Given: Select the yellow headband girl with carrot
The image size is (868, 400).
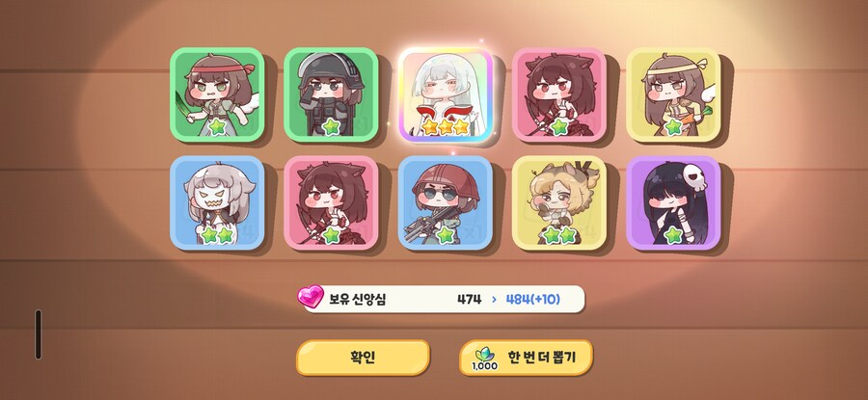Looking at the screenshot, I should point(673,94).
